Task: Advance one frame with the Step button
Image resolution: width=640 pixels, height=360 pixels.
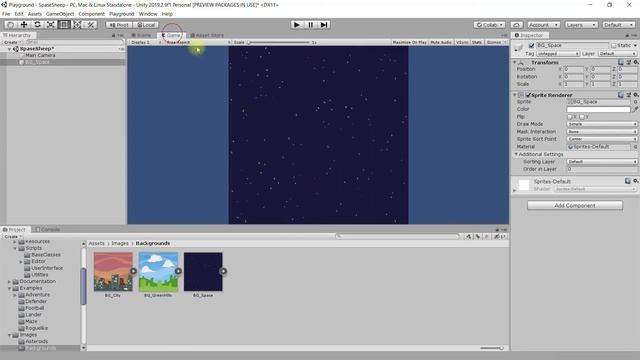Action: point(324,25)
